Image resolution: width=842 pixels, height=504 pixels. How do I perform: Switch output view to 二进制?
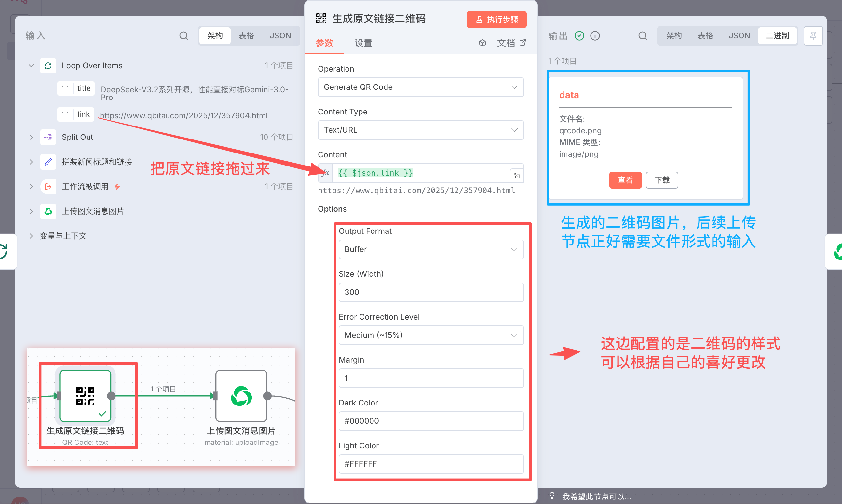[777, 36]
